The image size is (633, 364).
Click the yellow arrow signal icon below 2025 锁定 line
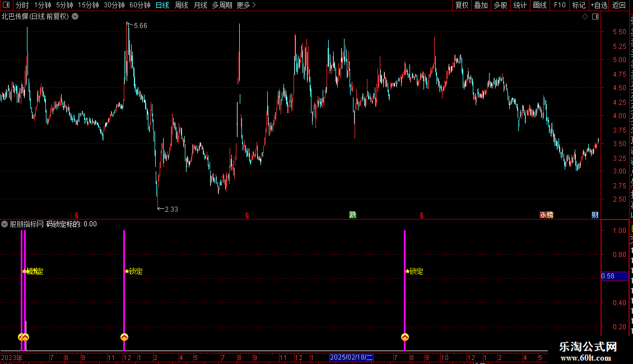405,337
